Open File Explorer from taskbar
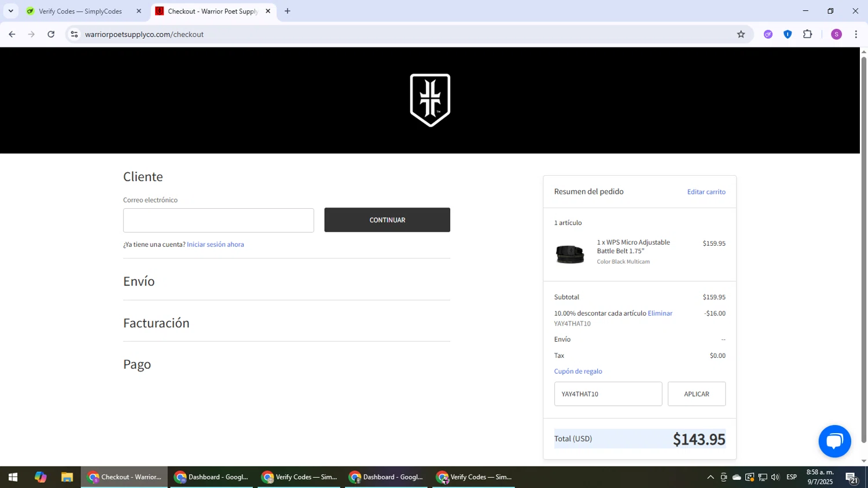The width and height of the screenshot is (868, 488). [x=67, y=477]
